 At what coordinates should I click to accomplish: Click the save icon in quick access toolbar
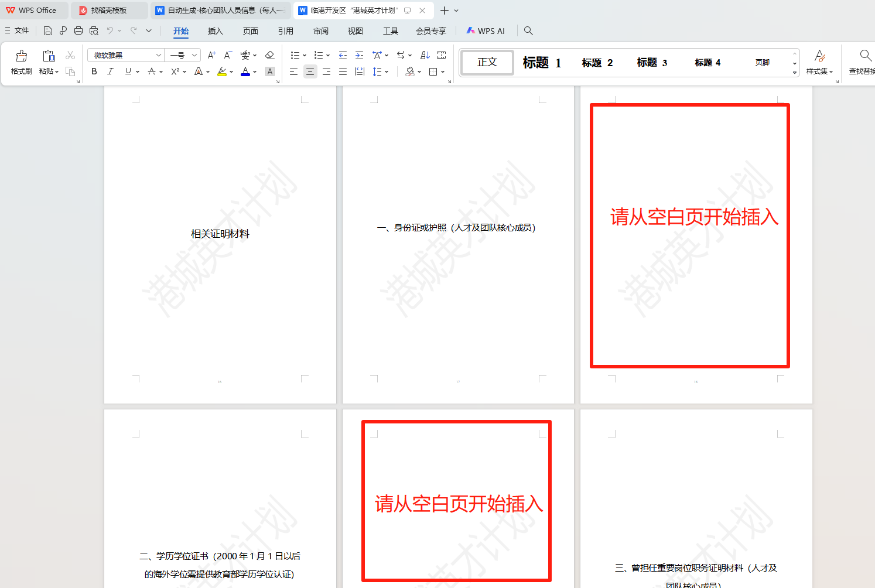48,30
